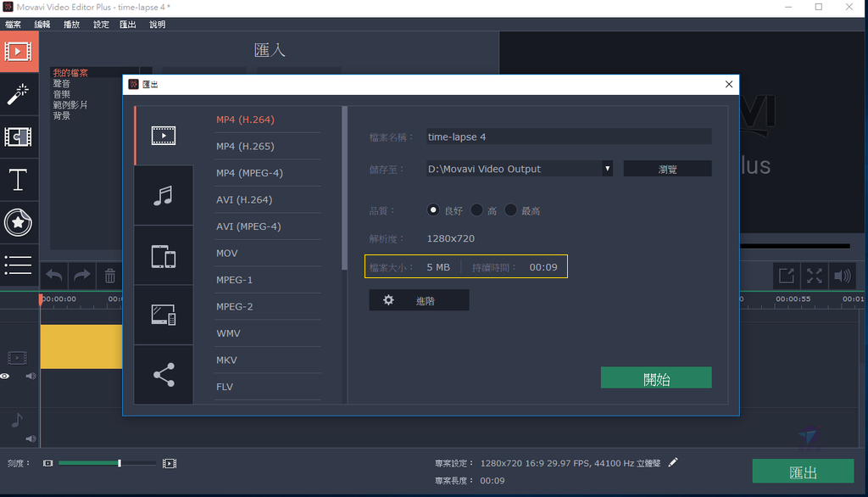Click the preview volume speaker icon
The image size is (868, 497).
point(842,276)
